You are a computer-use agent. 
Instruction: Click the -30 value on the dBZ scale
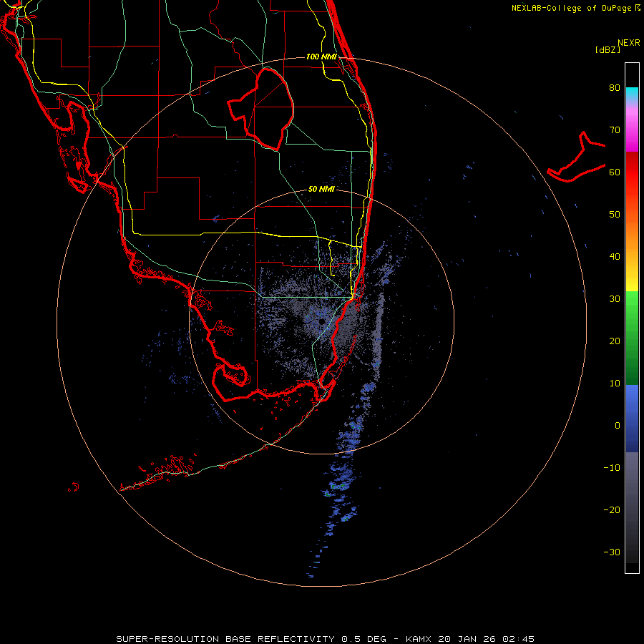coord(612,552)
